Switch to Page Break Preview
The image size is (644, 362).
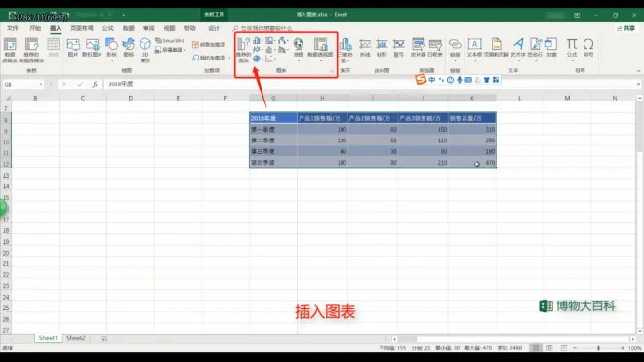(x=564, y=348)
